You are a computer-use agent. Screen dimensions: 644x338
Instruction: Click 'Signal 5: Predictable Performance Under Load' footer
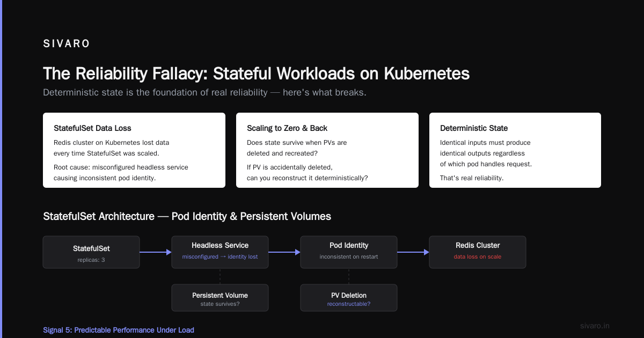[119, 330]
